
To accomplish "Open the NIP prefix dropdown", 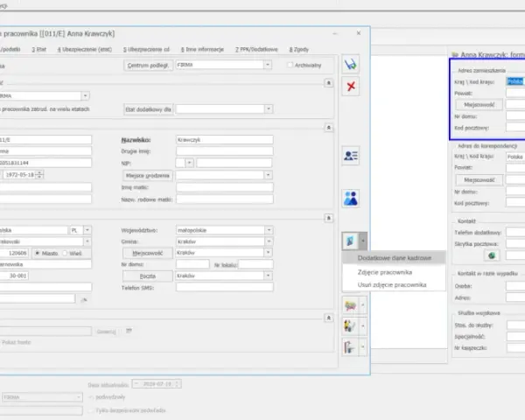I will click(189, 163).
